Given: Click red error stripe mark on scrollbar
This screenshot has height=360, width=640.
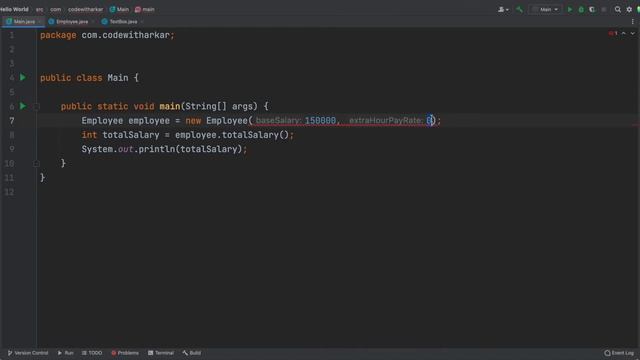Looking at the screenshot, I should click(637, 125).
